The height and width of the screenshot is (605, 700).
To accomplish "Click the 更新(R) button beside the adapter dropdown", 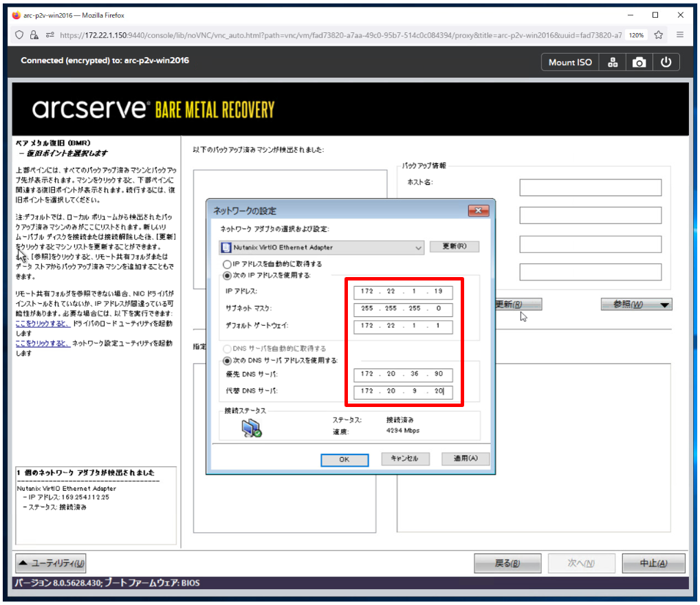I will pos(454,246).
